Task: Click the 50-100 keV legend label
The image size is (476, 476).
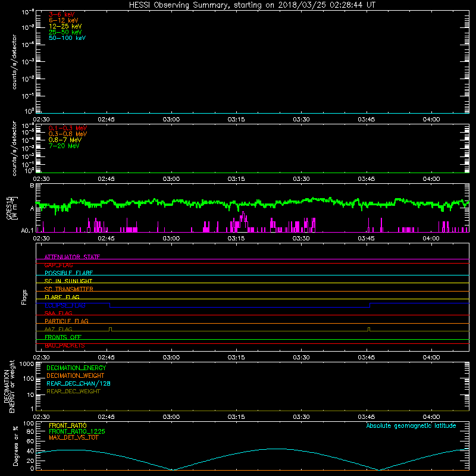Action: tap(67, 38)
